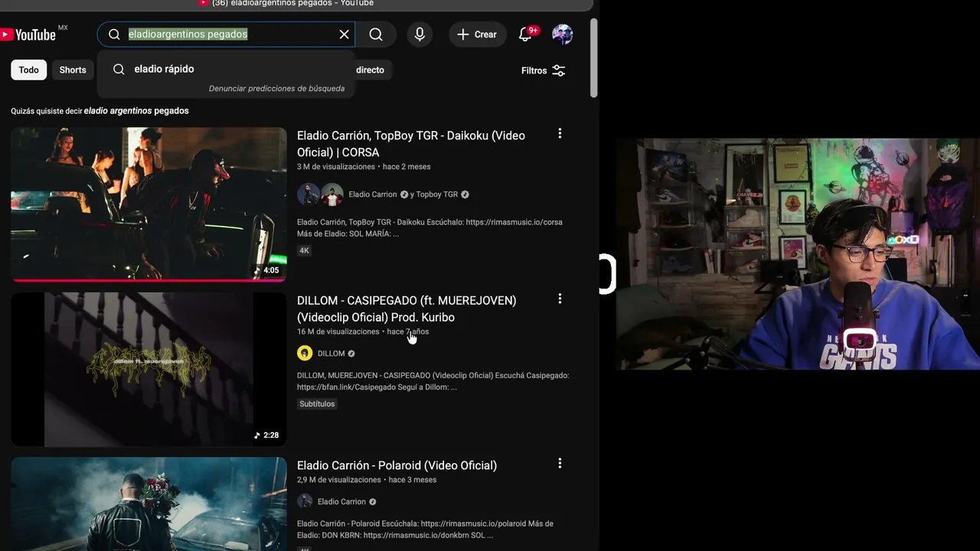Image resolution: width=980 pixels, height=551 pixels.
Task: Open the DILLOM CASIPEGADO video thumbnail
Action: [149, 369]
